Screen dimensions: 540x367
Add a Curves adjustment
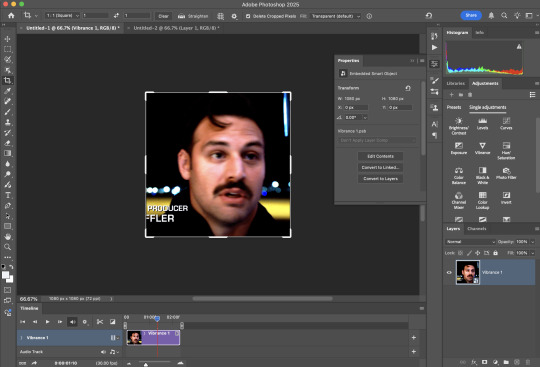(x=506, y=124)
